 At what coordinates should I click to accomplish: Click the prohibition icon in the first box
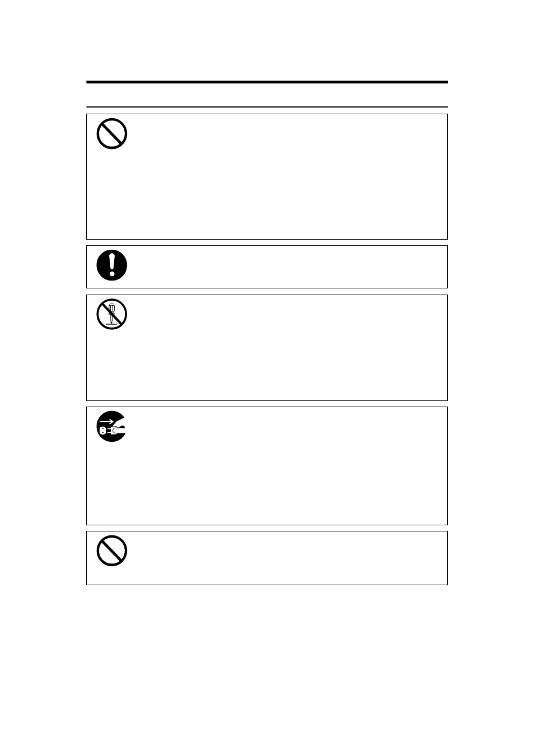coord(112,134)
